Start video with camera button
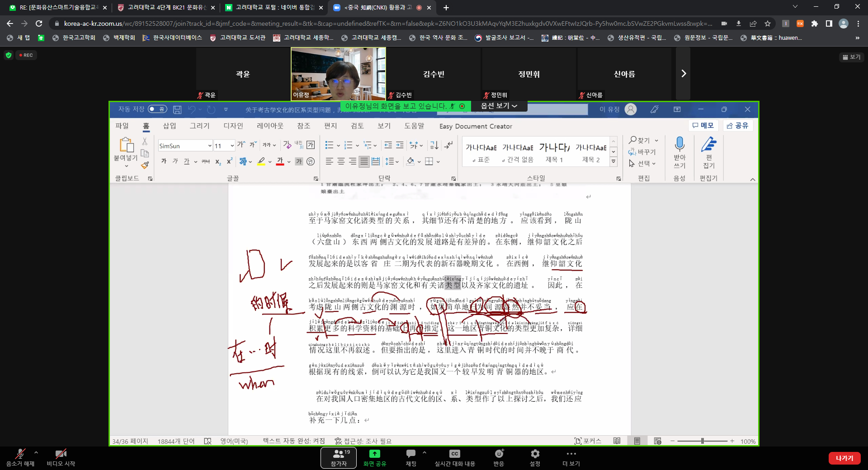The width and height of the screenshot is (868, 470). click(x=61, y=454)
